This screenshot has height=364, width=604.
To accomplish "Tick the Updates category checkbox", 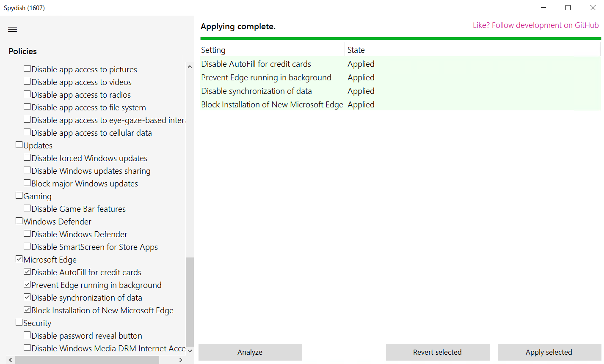I will pyautogui.click(x=19, y=145).
